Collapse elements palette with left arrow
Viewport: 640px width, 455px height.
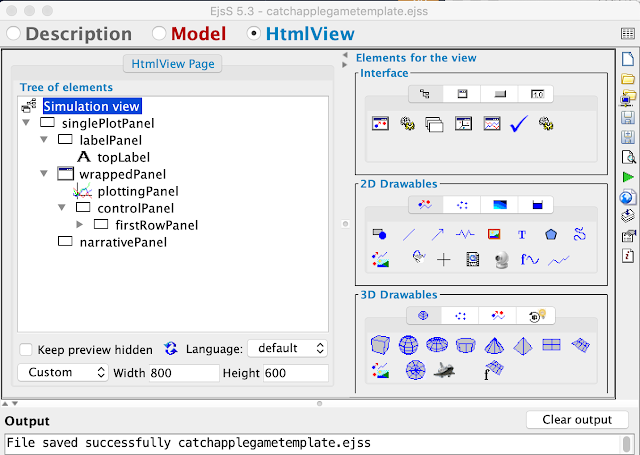tap(345, 55)
